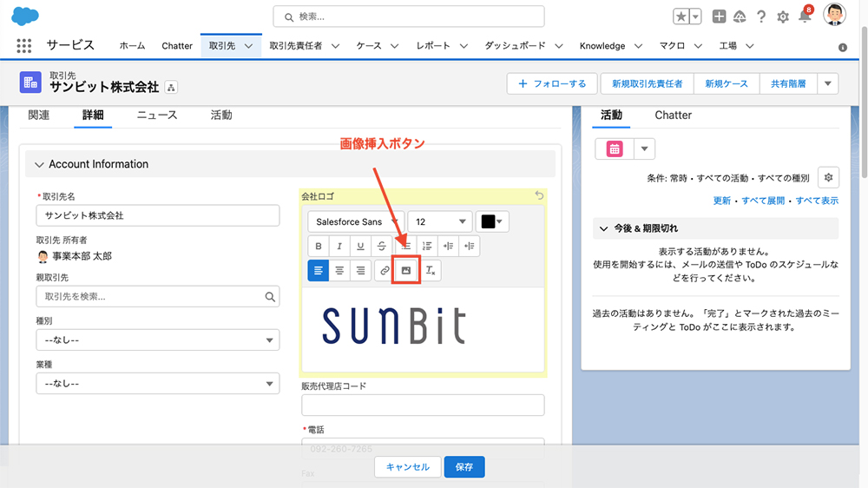
Task: Click the すべて表示 link
Action: tap(817, 201)
